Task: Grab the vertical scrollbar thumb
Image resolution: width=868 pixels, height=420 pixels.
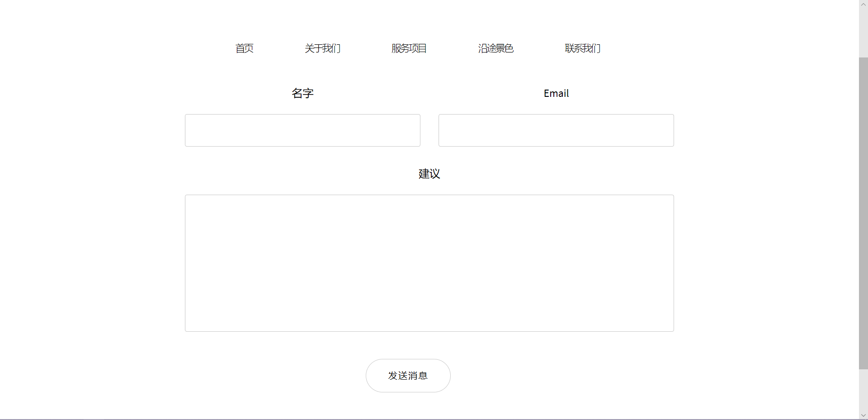Action: (x=863, y=213)
